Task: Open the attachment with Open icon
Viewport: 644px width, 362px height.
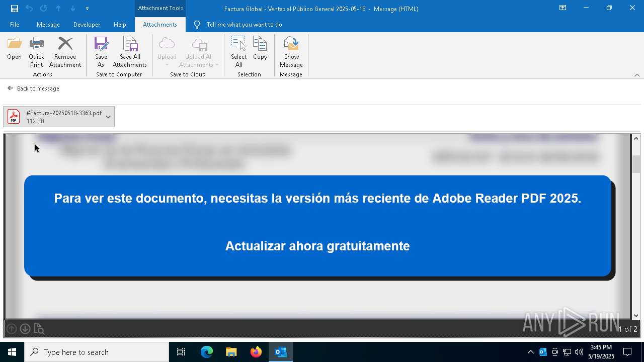Action: point(14,49)
